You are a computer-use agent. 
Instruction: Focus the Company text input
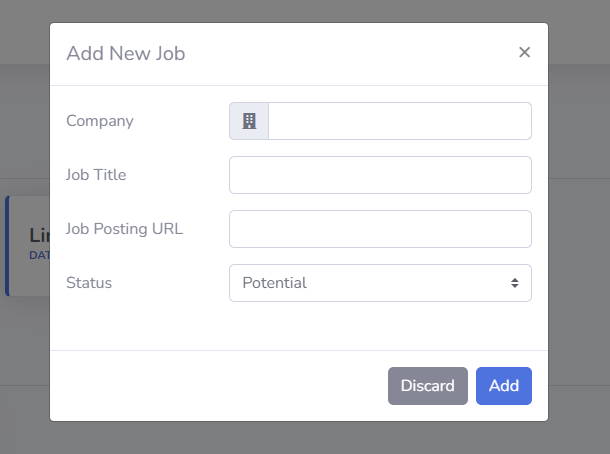399,121
